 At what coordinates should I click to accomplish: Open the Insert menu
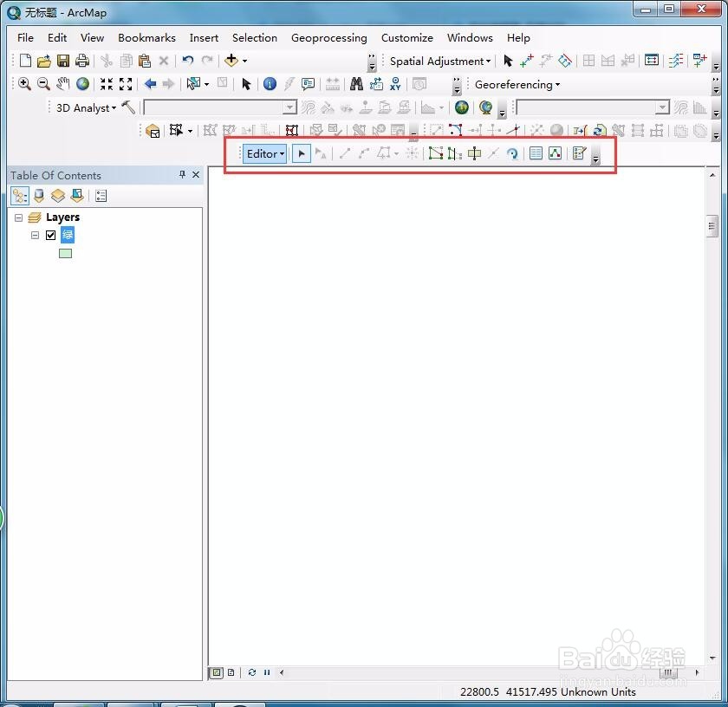(204, 37)
